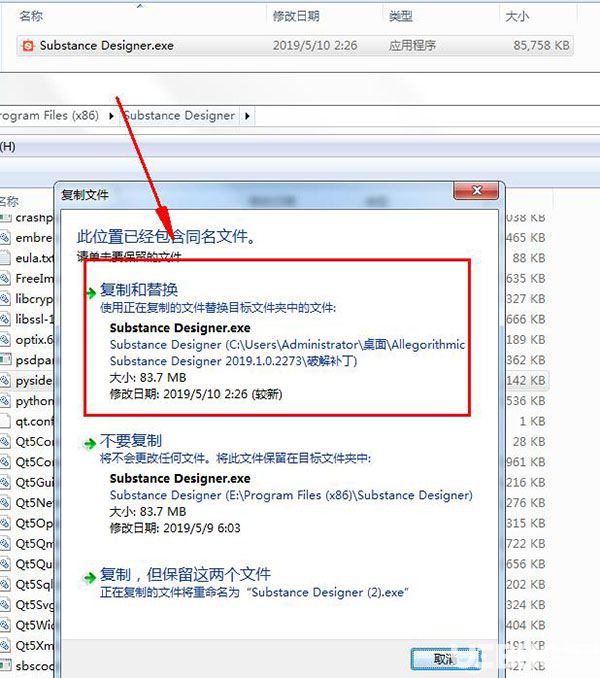The width and height of the screenshot is (600, 678).
Task: Sort by the 修改日期 column header
Action: point(296,16)
